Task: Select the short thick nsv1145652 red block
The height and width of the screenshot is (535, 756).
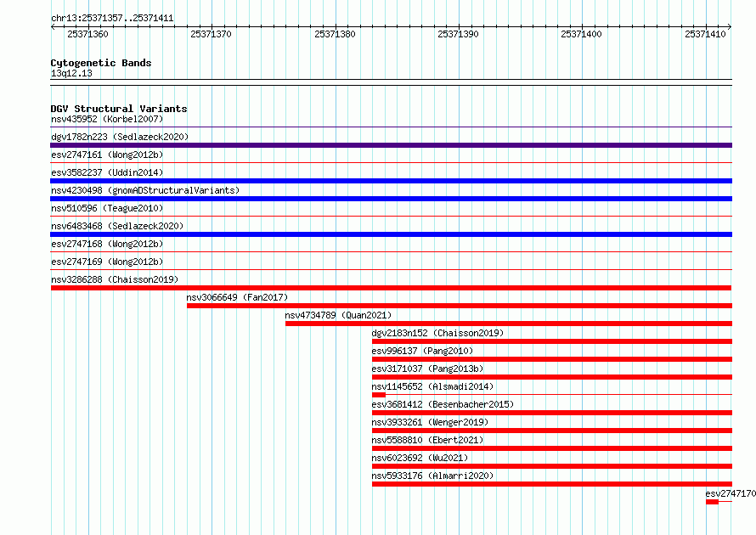Action: [x=379, y=395]
